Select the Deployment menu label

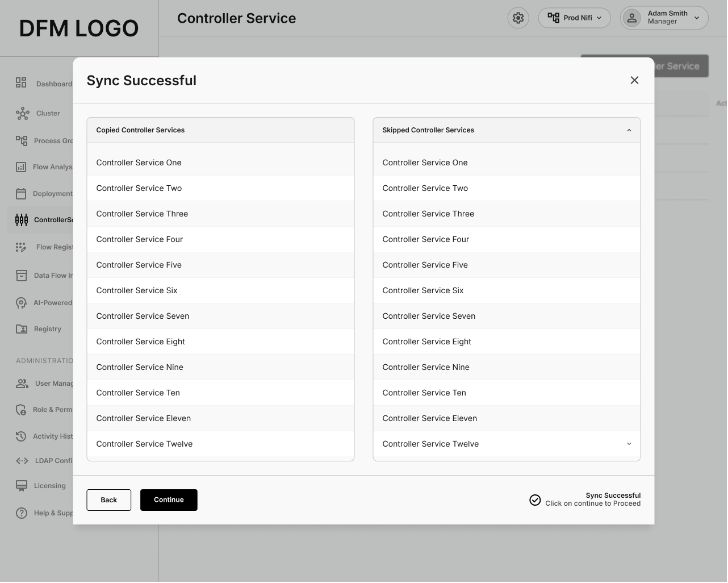[53, 194]
